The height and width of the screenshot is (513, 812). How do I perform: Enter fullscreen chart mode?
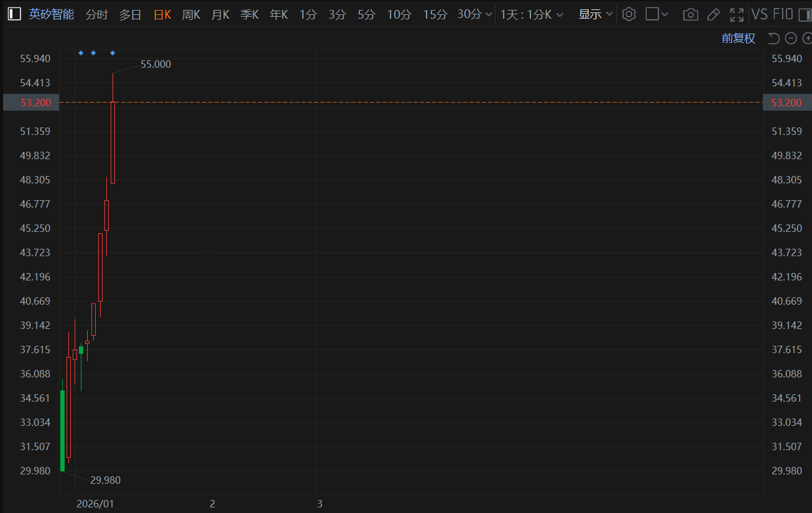(x=737, y=14)
